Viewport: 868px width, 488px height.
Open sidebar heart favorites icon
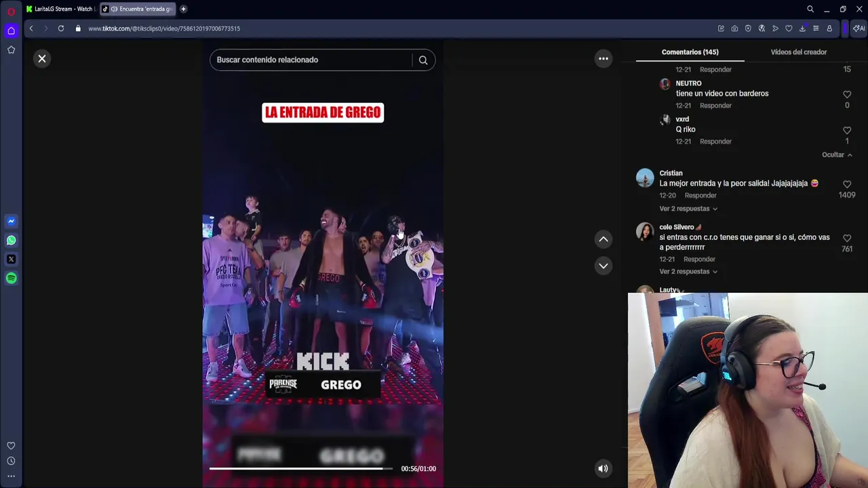[11, 445]
